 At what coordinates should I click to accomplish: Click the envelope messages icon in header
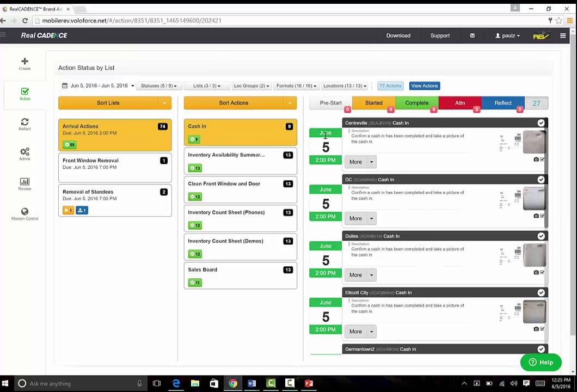(x=472, y=36)
